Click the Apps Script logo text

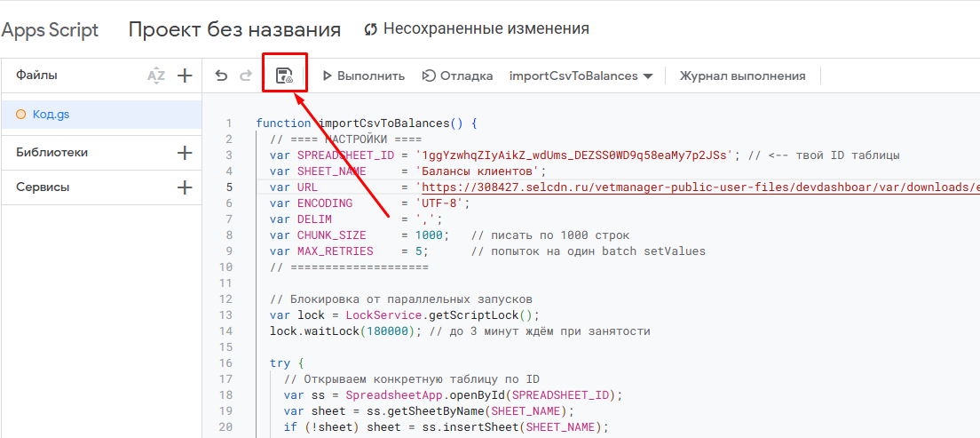[50, 29]
